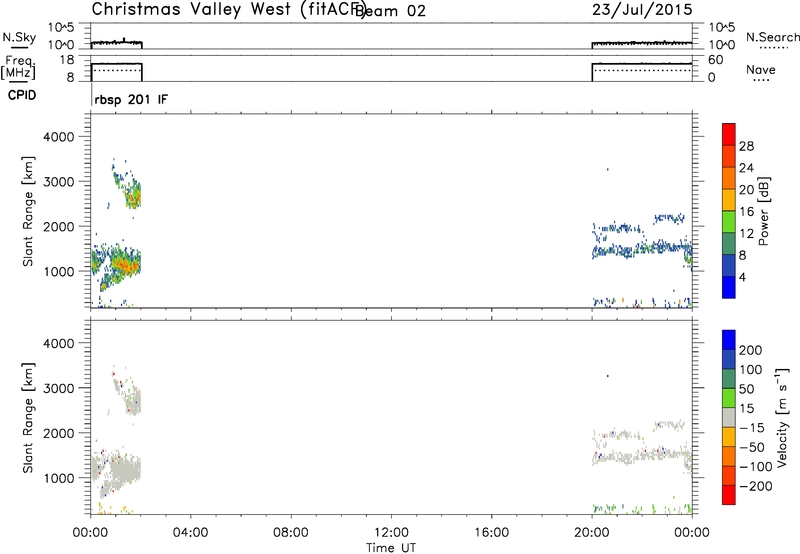Click the 'rbsp 201 IF' text
The image size is (800, 554).
coord(131,99)
